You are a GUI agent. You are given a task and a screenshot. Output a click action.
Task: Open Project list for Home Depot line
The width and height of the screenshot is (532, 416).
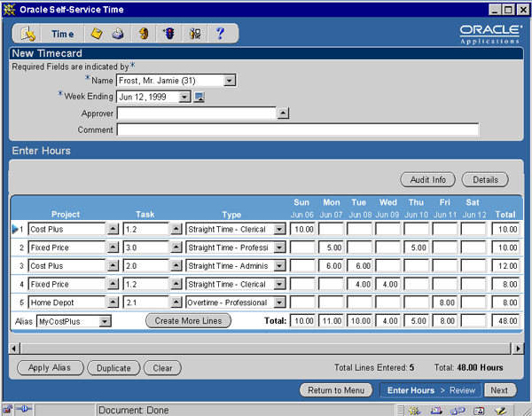tap(113, 302)
